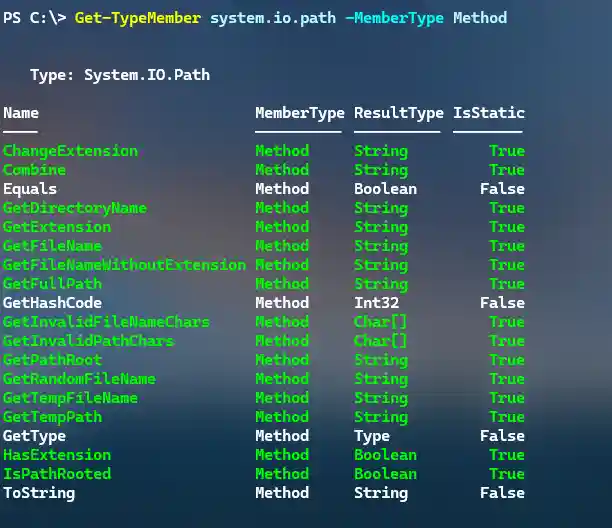Click True value in GetFileName row
This screenshot has height=528, width=612.
pyautogui.click(x=507, y=246)
